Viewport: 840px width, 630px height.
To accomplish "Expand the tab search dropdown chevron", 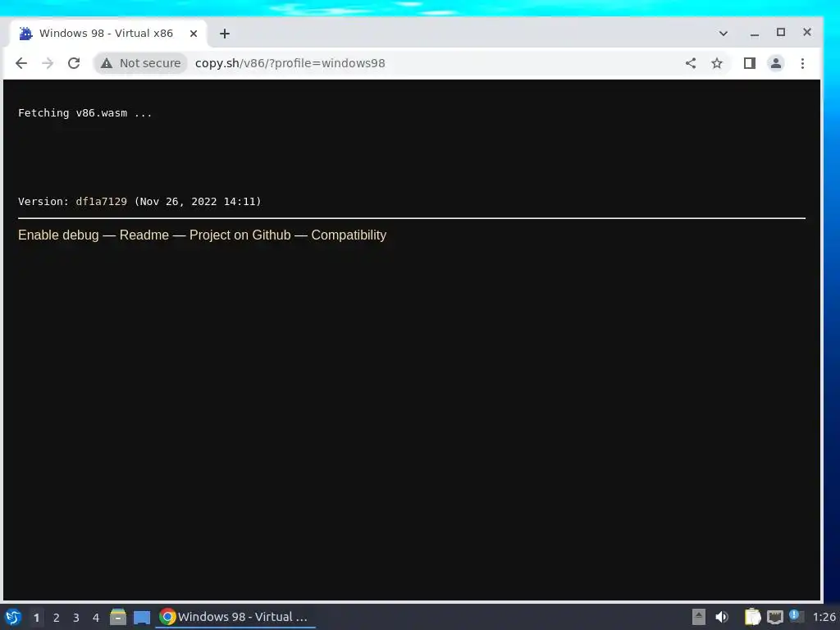I will point(724,33).
